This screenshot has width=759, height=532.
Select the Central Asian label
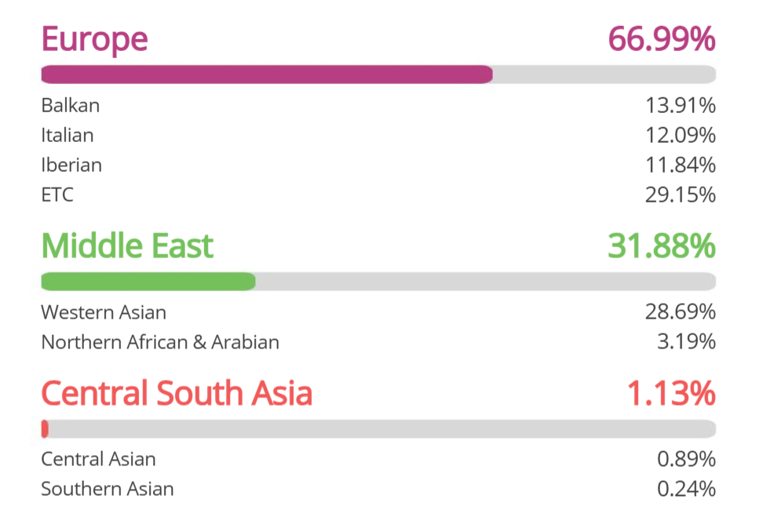(x=98, y=459)
